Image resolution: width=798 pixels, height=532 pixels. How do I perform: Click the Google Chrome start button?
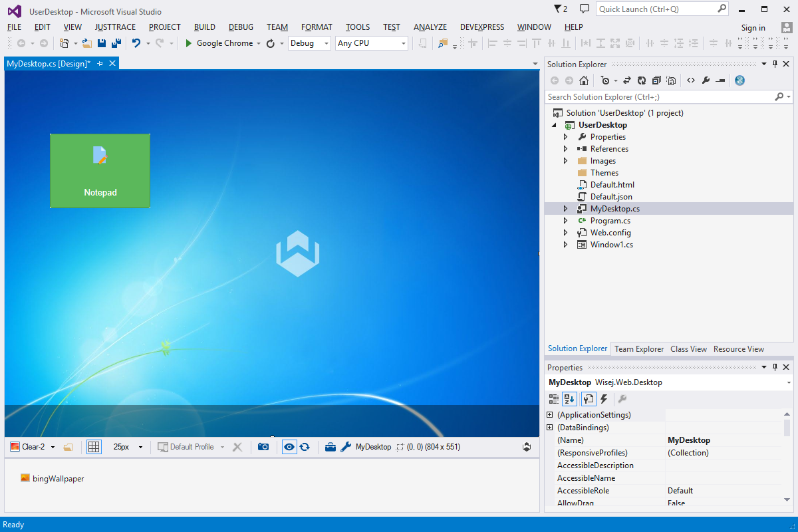coord(219,43)
